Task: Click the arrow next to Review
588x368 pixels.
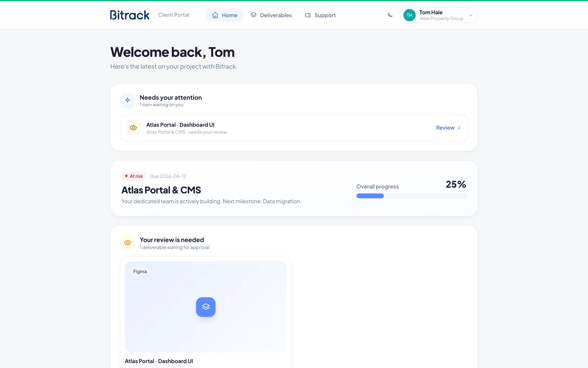Action: pos(459,128)
